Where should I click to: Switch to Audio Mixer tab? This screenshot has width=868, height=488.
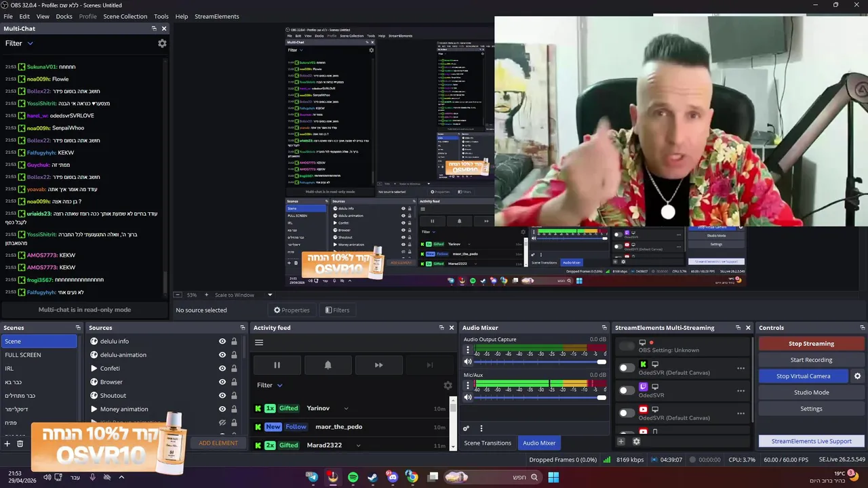[x=539, y=443]
